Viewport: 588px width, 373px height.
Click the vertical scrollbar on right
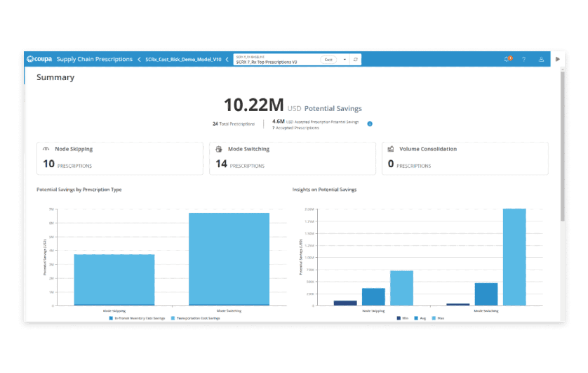563,146
